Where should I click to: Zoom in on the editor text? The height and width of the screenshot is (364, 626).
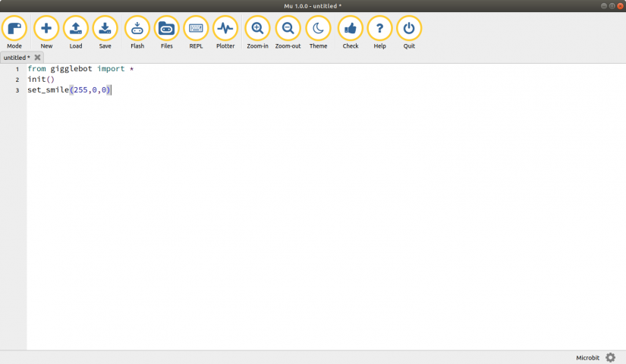coord(257,29)
